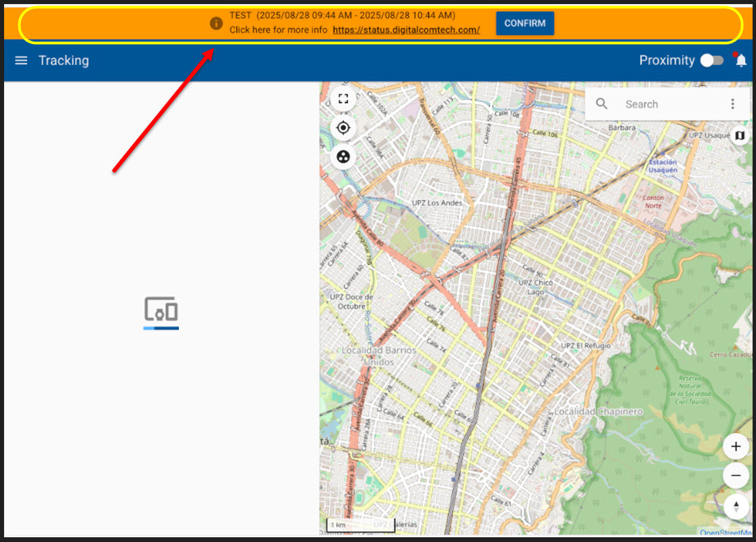Image resolution: width=756 pixels, height=542 pixels.
Task: Click the magnifier icon in the search box
Action: tap(602, 104)
